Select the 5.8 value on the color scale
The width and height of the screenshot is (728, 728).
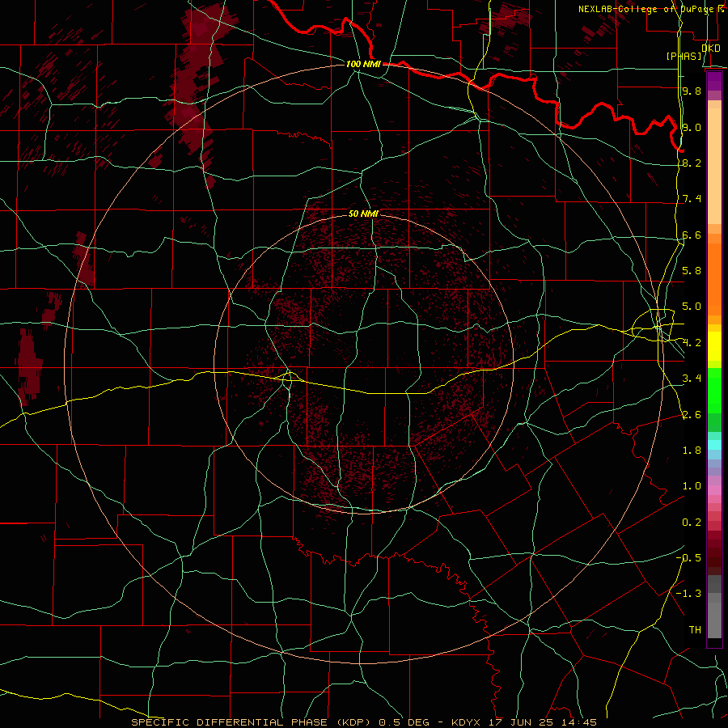[692, 271]
